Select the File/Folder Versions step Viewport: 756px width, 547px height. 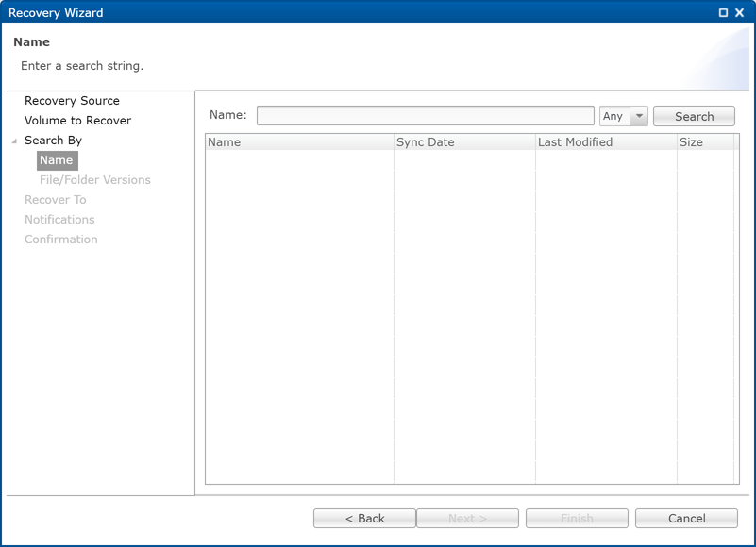point(95,180)
